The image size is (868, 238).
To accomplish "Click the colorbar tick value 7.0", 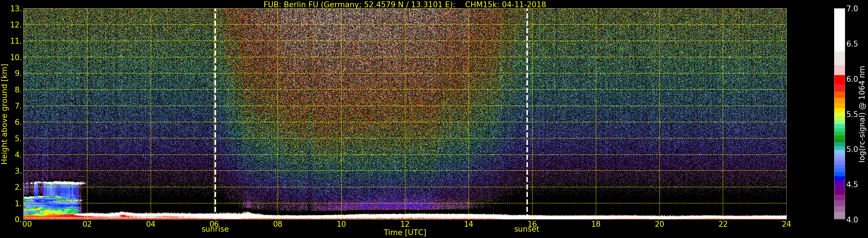I will click(x=852, y=9).
